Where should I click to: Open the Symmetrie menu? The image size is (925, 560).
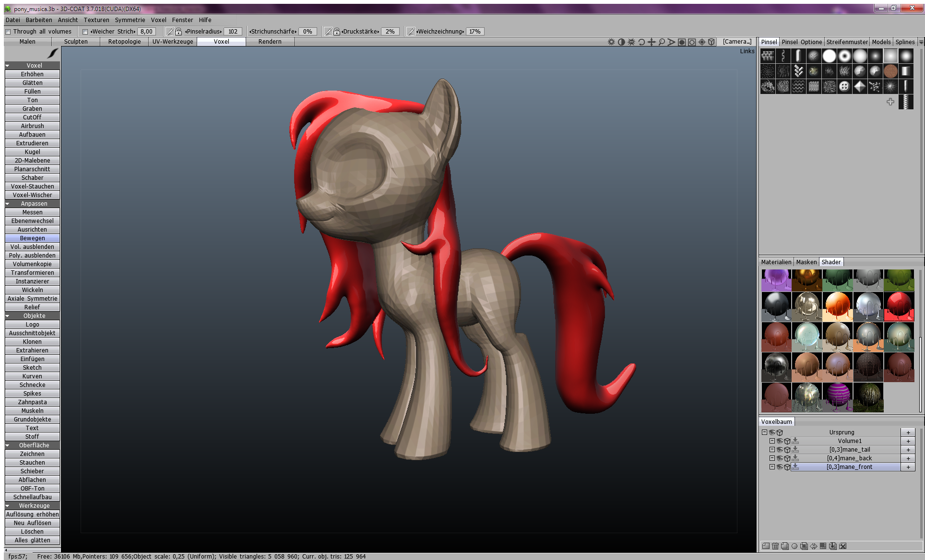pos(130,20)
